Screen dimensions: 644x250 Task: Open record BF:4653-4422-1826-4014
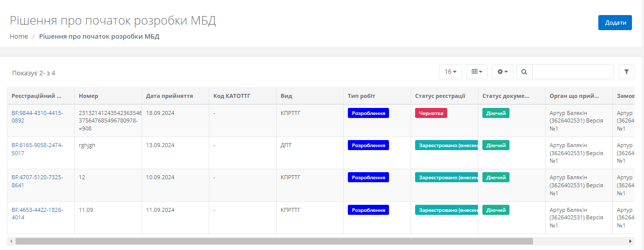click(x=37, y=214)
